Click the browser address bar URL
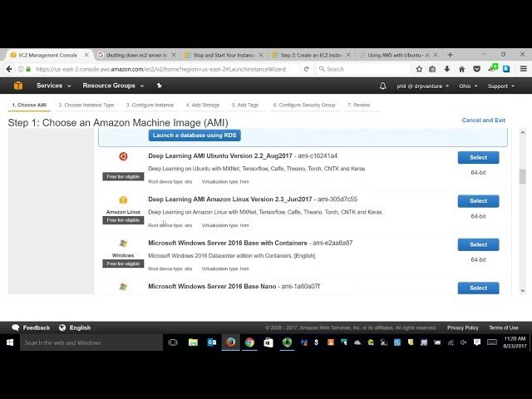The height and width of the screenshot is (399, 532). click(x=161, y=69)
